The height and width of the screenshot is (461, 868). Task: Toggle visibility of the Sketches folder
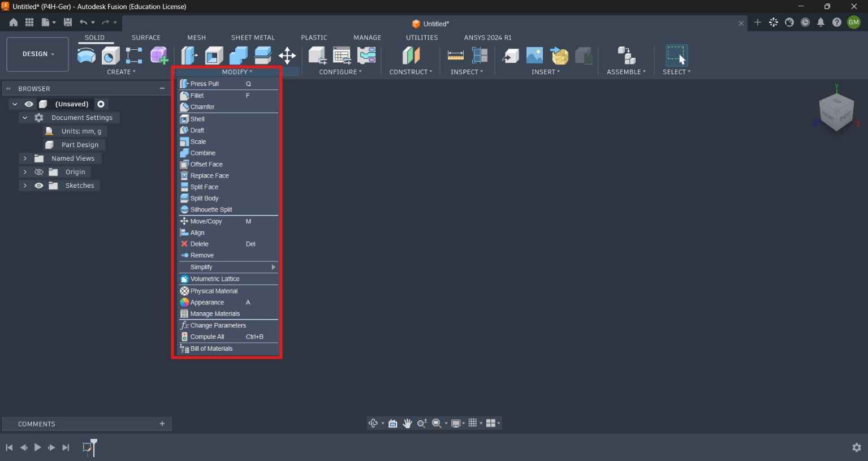click(38, 186)
